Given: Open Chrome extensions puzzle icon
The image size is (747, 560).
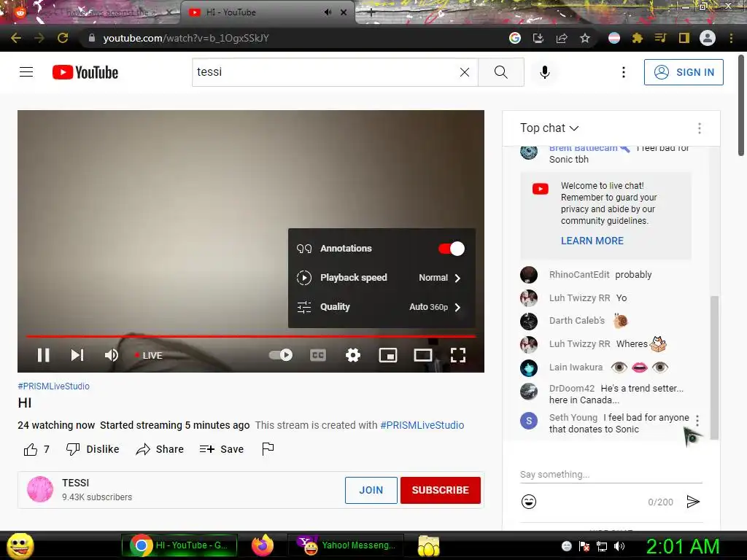Looking at the screenshot, I should [x=638, y=38].
